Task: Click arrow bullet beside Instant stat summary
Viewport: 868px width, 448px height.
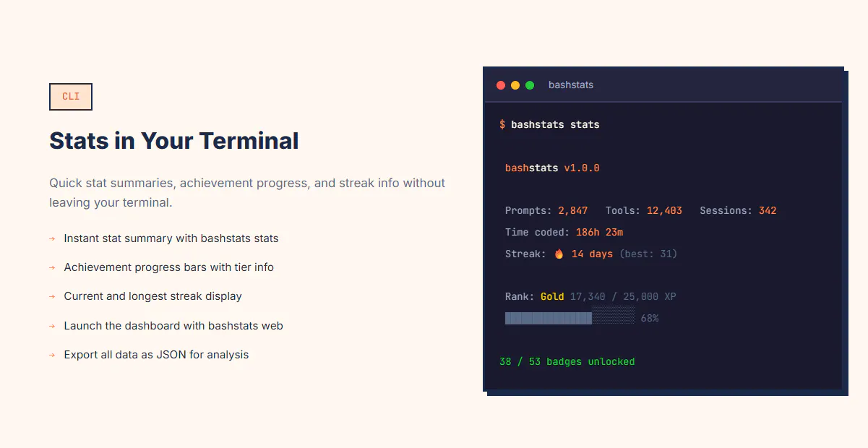Action: click(x=52, y=238)
